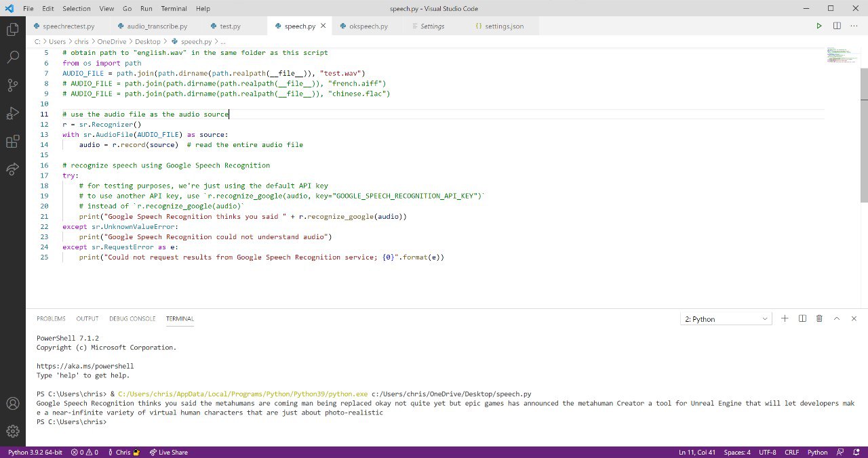Open the Manage gear icon
The height and width of the screenshot is (458, 868).
click(x=12, y=431)
